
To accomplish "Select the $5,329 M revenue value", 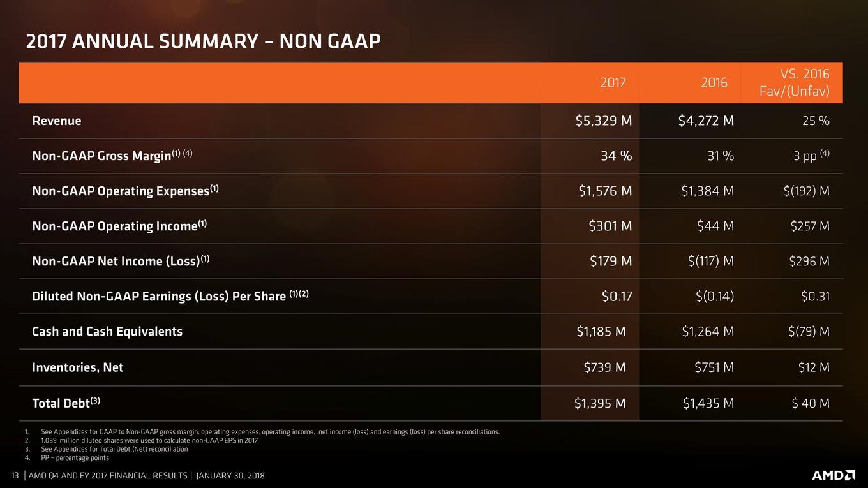I will [x=604, y=121].
